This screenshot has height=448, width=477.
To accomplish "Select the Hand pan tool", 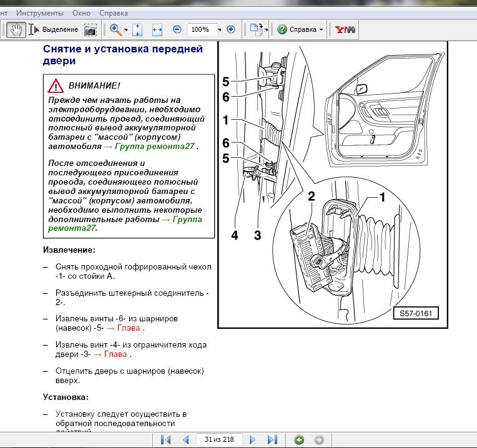I will tap(16, 29).
